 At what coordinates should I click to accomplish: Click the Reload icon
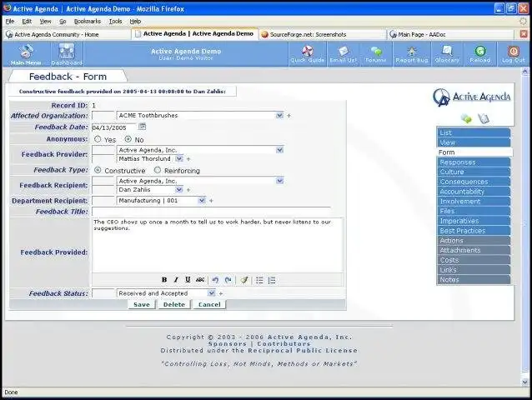(479, 54)
